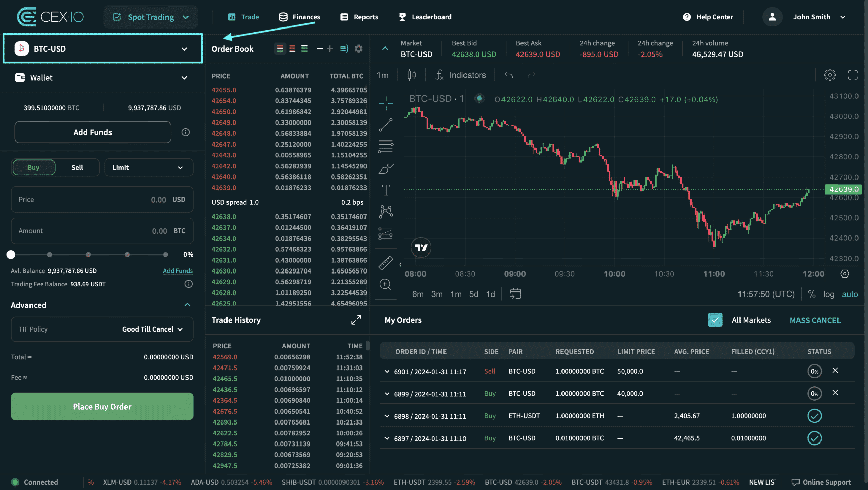Expand Trade History panel
The image size is (868, 490).
356,320
